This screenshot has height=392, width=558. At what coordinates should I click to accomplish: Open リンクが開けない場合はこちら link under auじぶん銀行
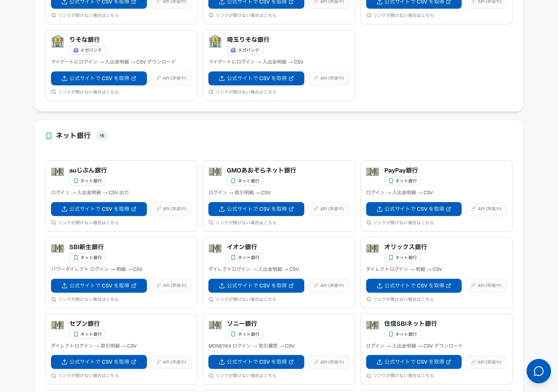88,223
